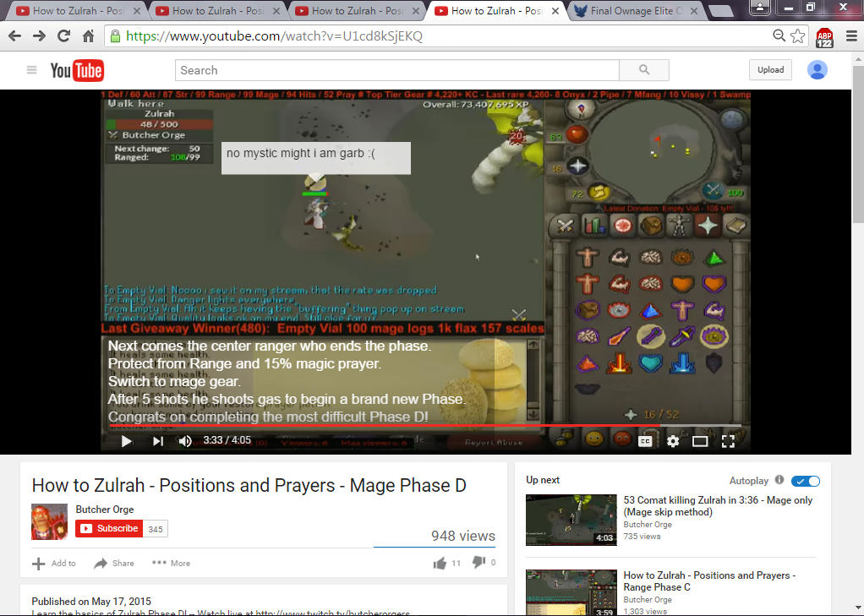View Autoplay info icon
864x616 pixels.
coord(779,480)
